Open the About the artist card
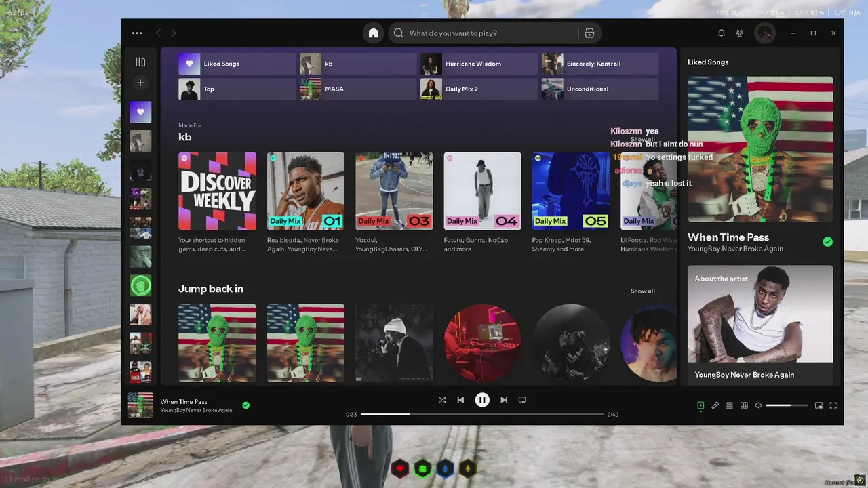 760,325
